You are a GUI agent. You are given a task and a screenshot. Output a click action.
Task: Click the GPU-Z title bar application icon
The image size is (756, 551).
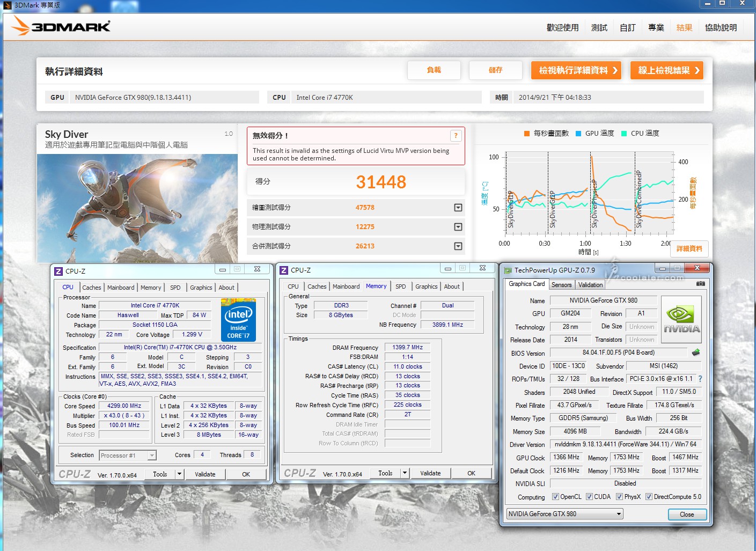(x=508, y=270)
